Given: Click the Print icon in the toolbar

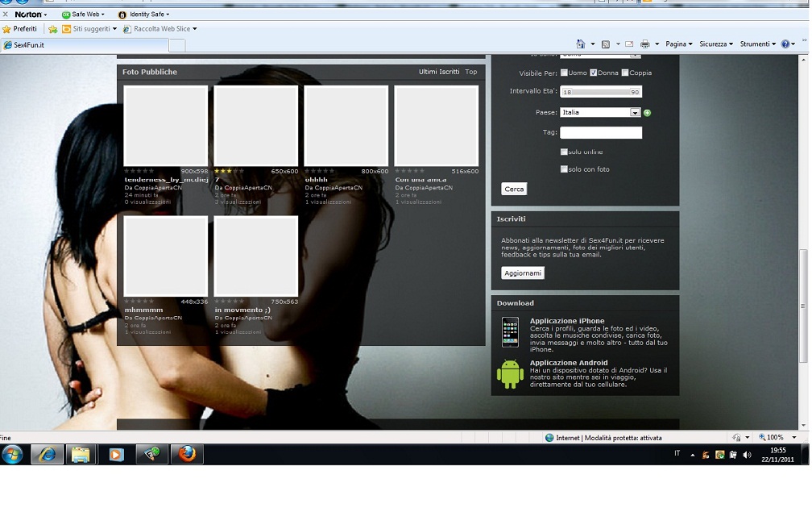Looking at the screenshot, I should tap(645, 44).
